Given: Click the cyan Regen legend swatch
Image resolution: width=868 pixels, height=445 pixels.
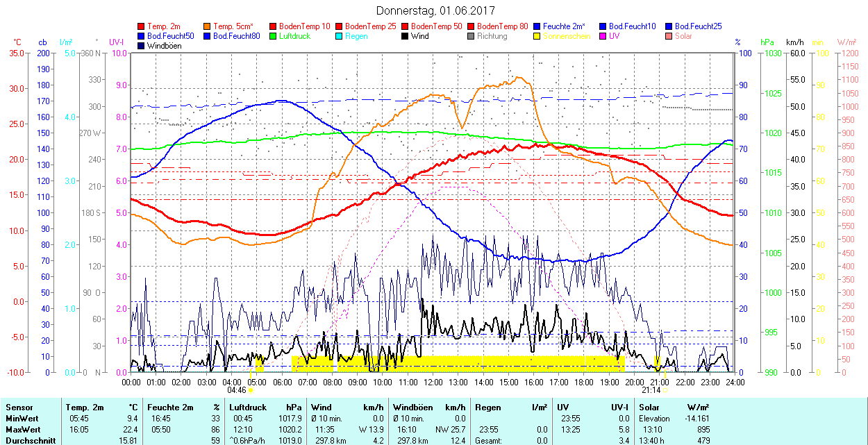Looking at the screenshot, I should (340, 36).
